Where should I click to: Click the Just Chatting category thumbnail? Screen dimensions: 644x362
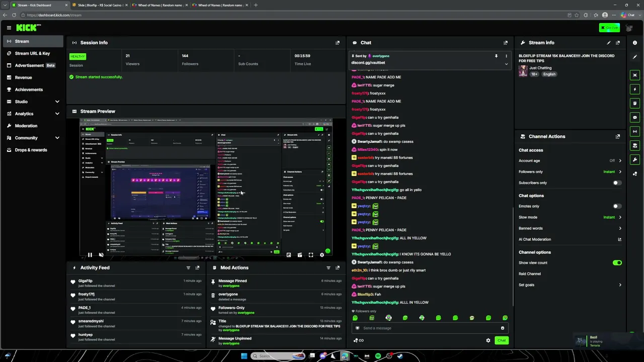coord(523,71)
